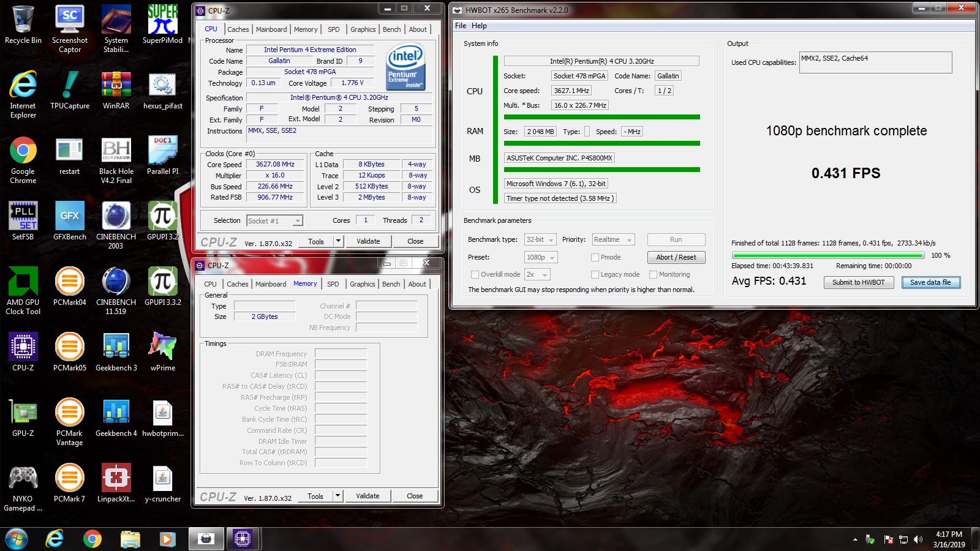Toggle Overkill mode checkbox

475,275
